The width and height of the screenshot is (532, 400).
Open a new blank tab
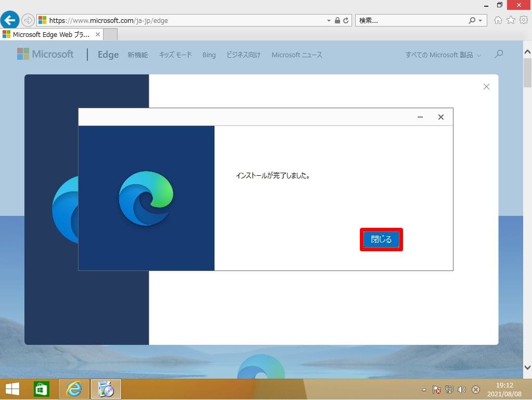pyautogui.click(x=110, y=35)
